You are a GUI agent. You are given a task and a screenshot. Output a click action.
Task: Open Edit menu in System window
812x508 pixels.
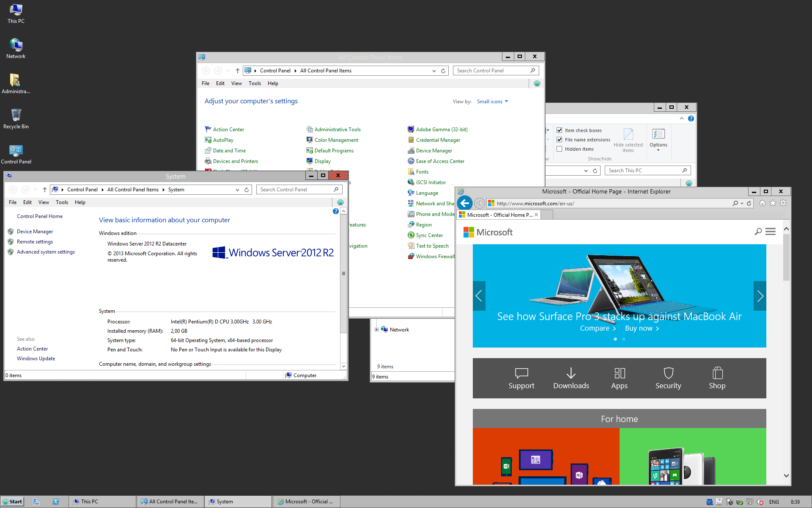27,202
